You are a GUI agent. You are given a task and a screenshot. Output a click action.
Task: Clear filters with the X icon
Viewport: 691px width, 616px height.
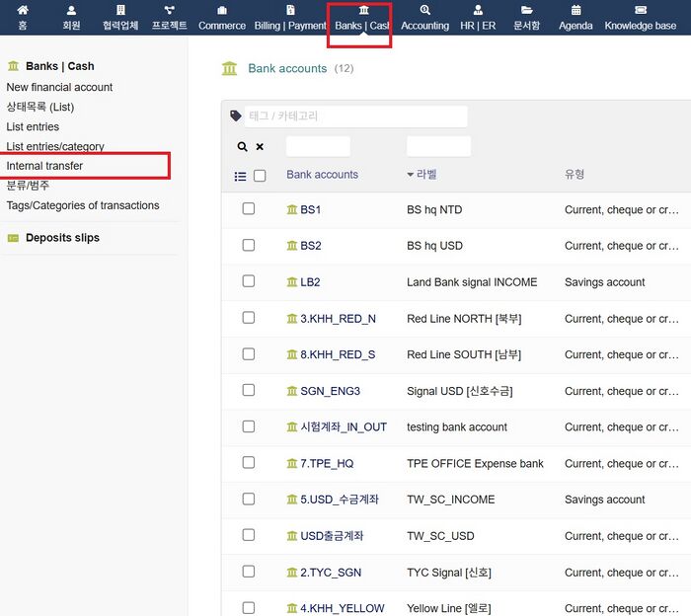260,147
